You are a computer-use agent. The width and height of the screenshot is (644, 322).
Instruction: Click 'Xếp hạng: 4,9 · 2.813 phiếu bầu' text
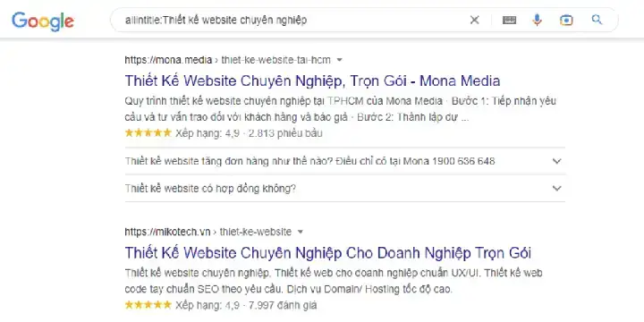[249, 133]
